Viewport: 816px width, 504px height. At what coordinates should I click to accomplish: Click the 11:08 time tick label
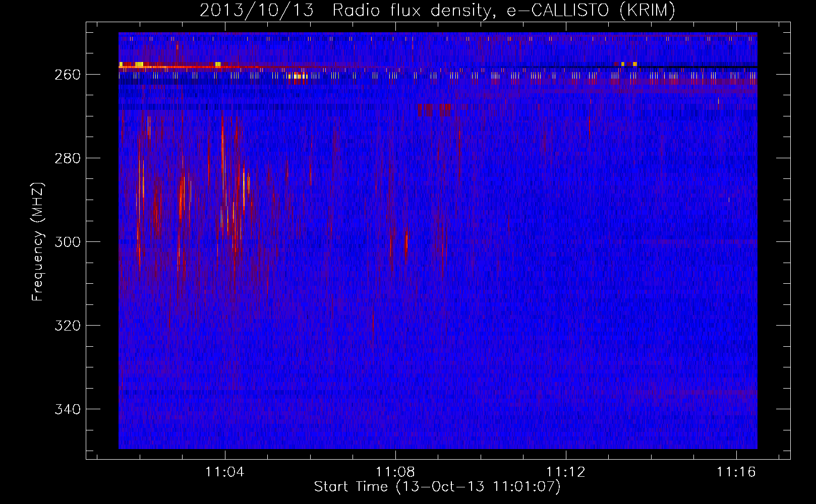tap(395, 472)
